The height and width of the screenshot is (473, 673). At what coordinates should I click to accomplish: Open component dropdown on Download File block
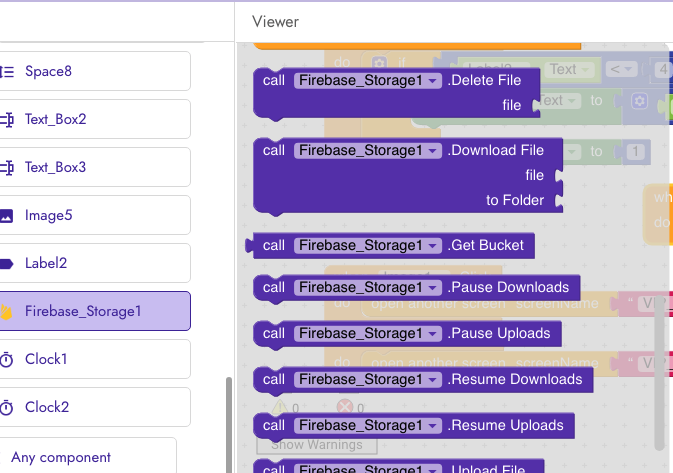tap(432, 151)
